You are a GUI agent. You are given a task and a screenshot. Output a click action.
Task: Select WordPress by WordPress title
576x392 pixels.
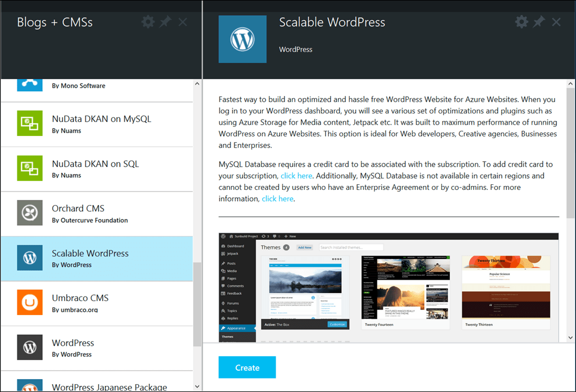click(x=73, y=343)
